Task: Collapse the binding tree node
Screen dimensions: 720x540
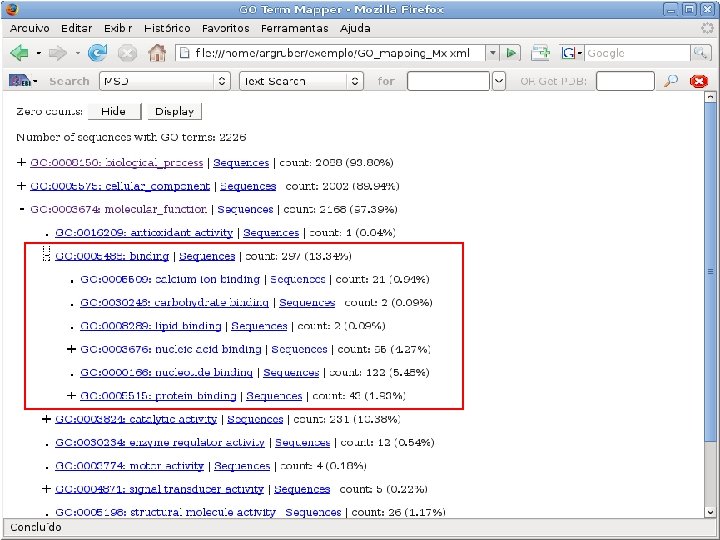Action: (46, 253)
